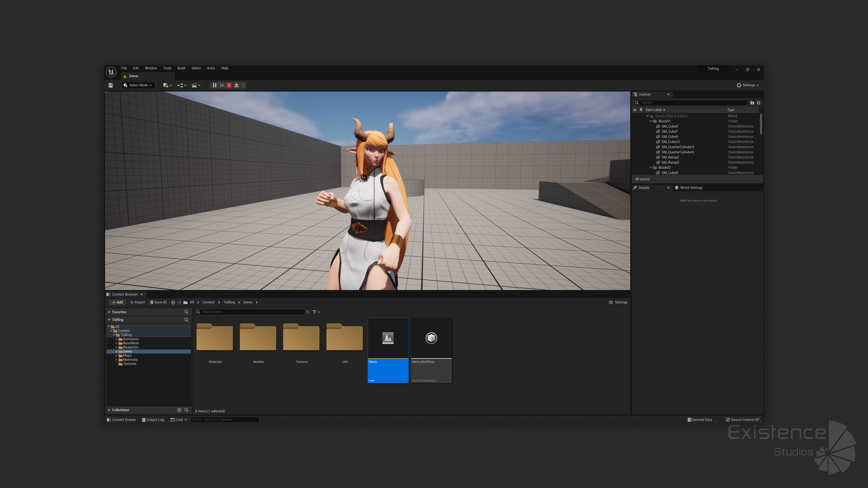868x488 pixels.
Task: Advance a single frame with the step button
Action: 222,85
